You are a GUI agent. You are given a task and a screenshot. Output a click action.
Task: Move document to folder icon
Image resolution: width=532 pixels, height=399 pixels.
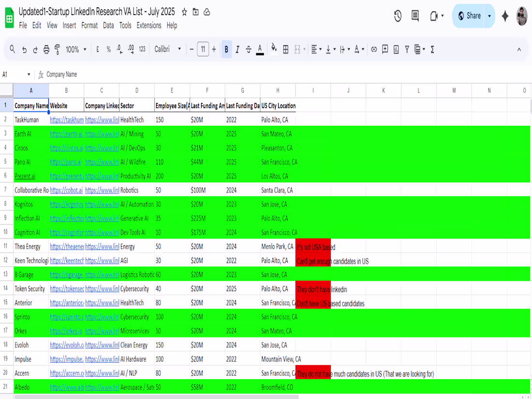click(195, 12)
